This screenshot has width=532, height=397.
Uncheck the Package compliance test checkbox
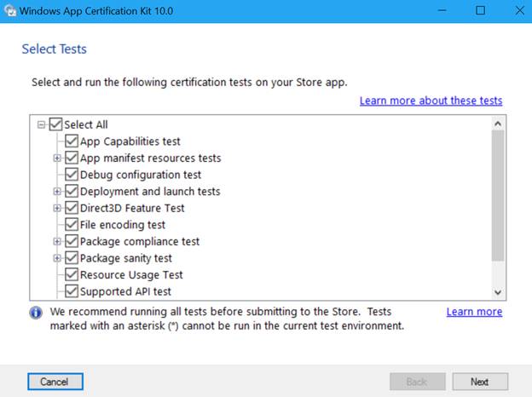point(72,241)
